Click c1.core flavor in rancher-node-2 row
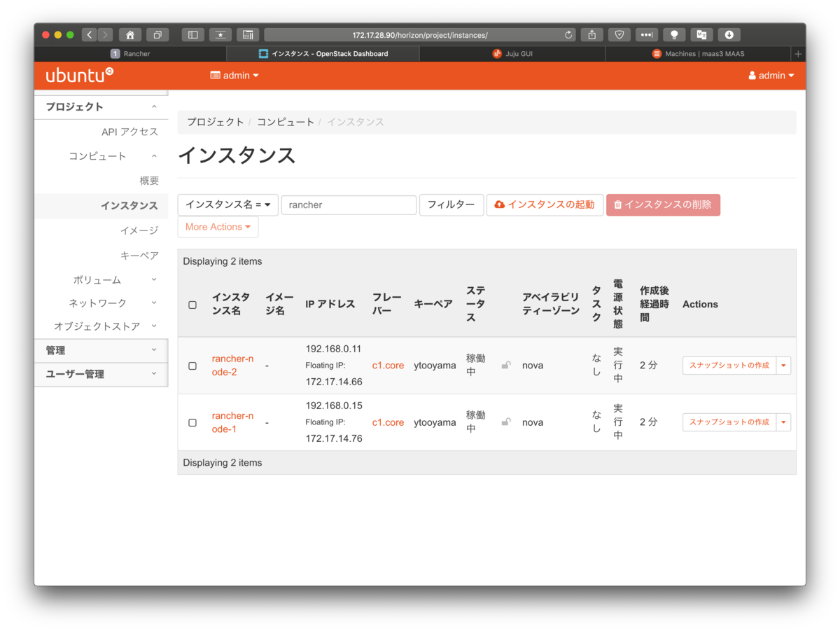 pos(388,365)
